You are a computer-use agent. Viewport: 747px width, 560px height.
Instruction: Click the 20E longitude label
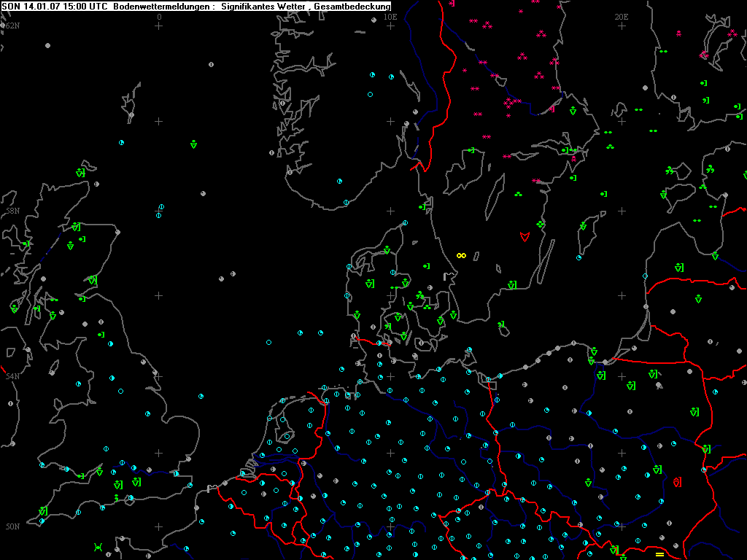(x=622, y=16)
